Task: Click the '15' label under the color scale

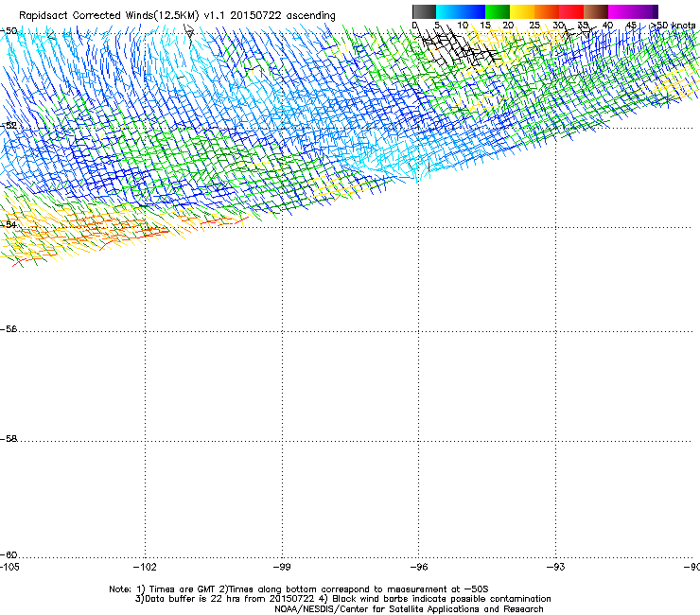Action: [485, 26]
